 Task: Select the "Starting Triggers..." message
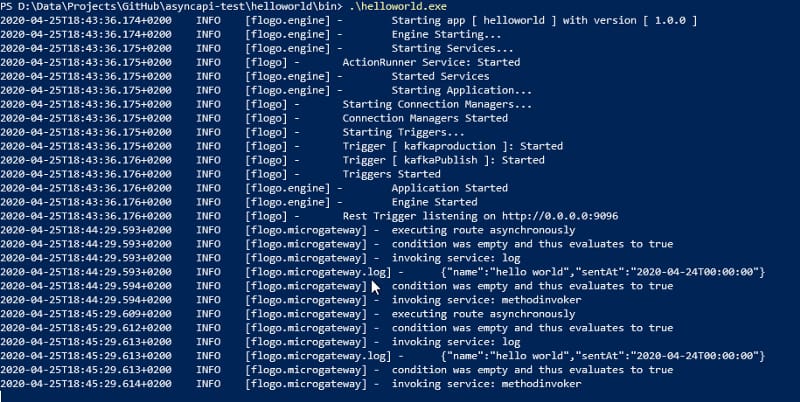coord(403,132)
